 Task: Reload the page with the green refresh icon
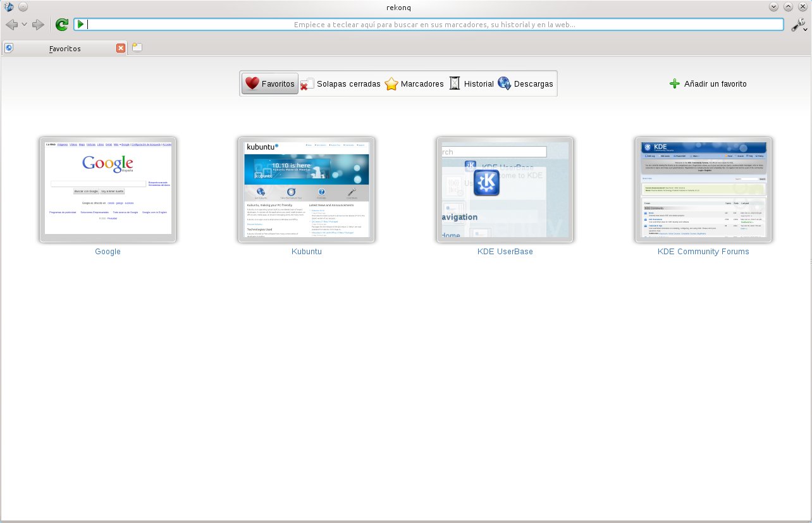pos(61,25)
